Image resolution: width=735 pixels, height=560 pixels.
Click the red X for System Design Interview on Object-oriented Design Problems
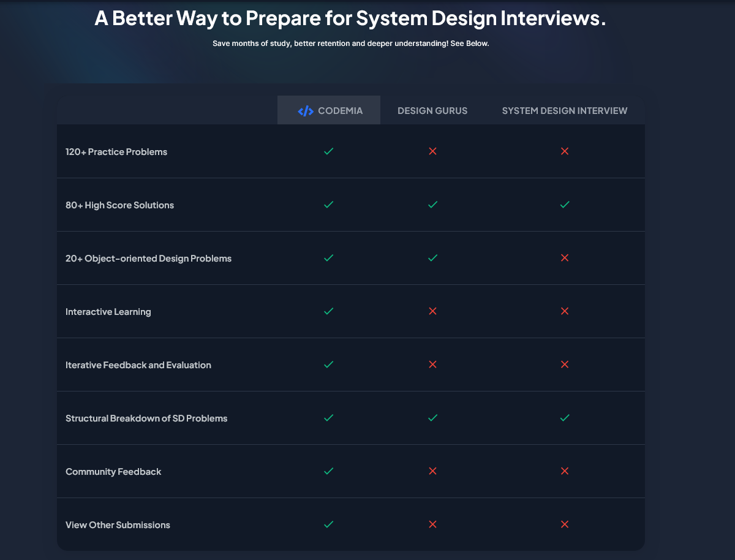point(564,258)
